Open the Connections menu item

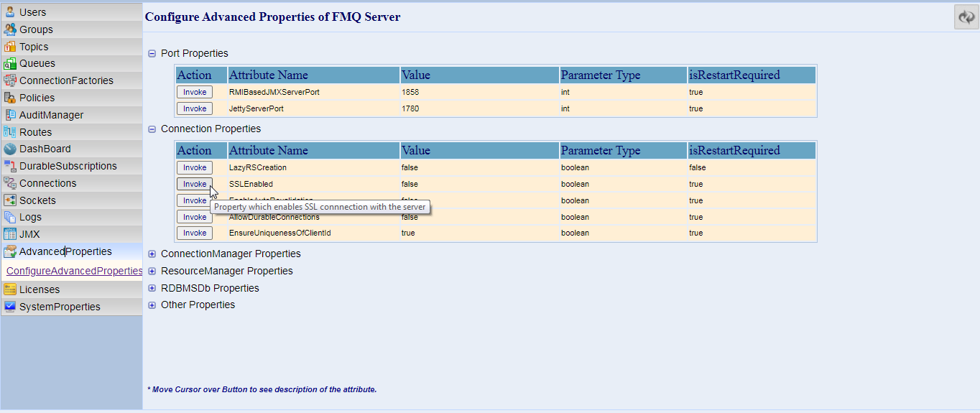[x=72, y=183]
